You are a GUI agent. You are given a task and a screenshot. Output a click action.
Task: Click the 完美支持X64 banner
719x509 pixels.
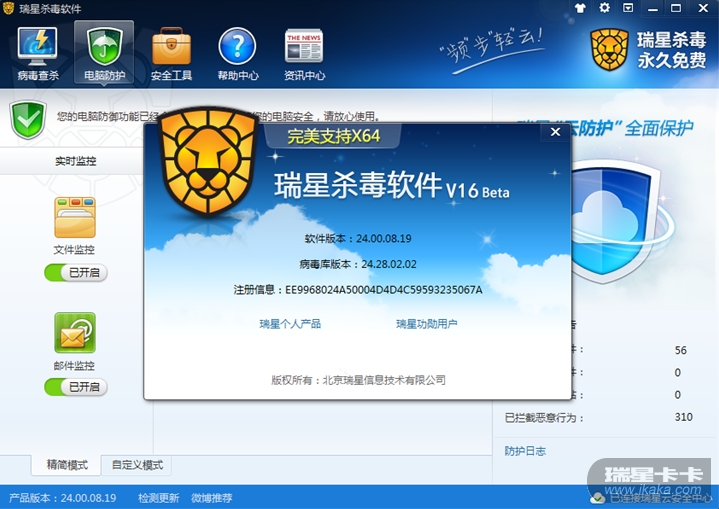pos(334,136)
